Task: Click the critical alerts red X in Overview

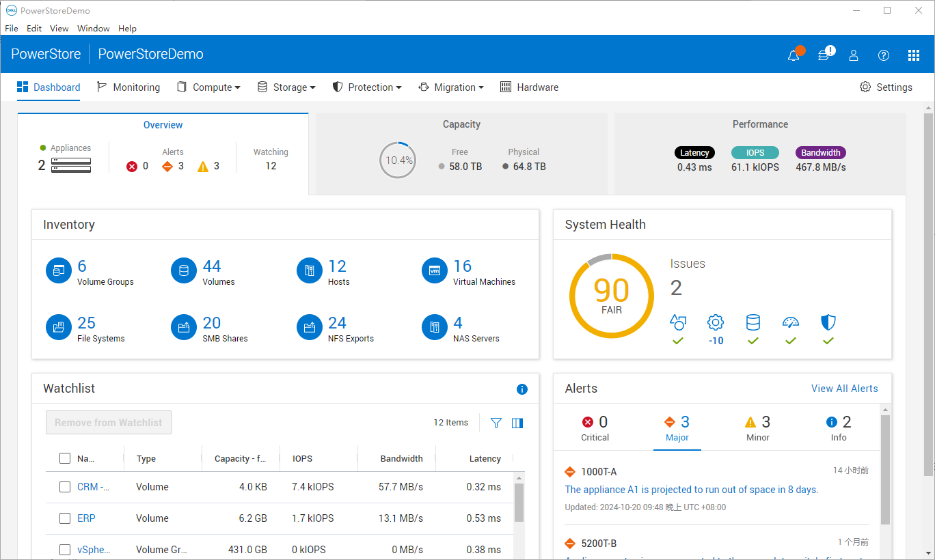Action: pyautogui.click(x=132, y=167)
